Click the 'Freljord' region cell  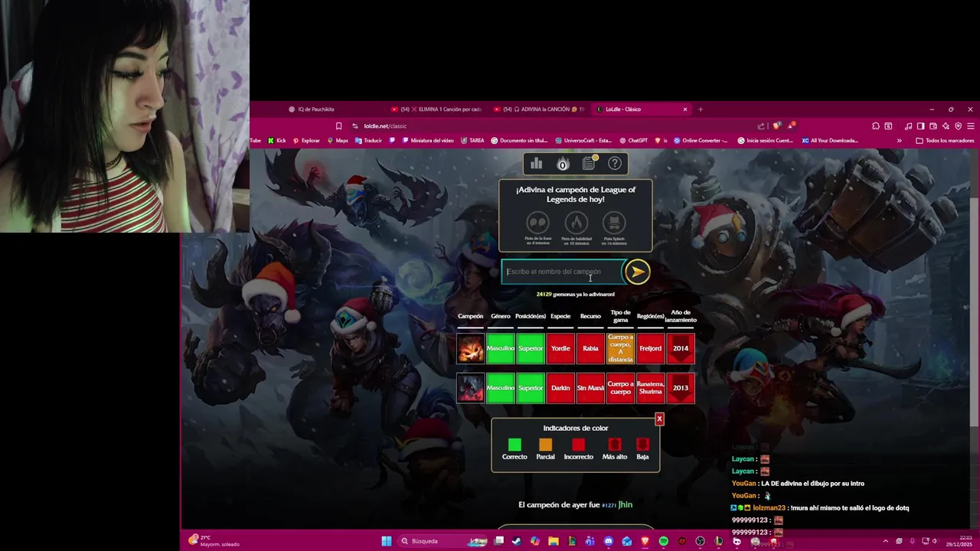click(x=651, y=348)
